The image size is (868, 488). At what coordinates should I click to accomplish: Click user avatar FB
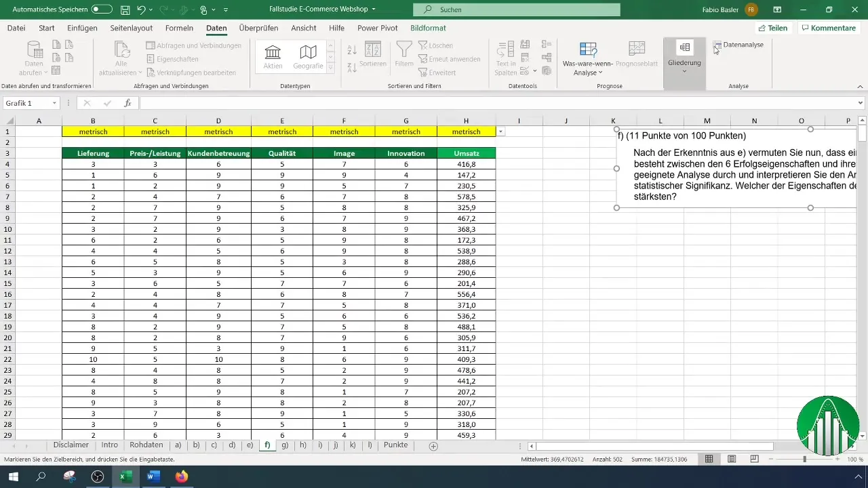click(x=751, y=10)
